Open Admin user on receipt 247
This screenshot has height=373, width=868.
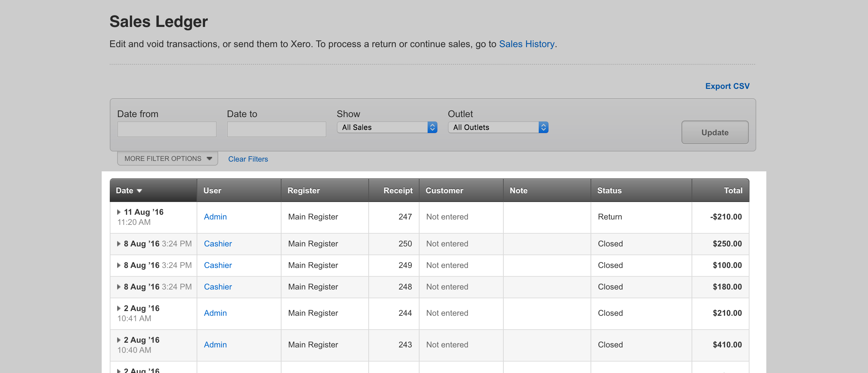click(215, 217)
